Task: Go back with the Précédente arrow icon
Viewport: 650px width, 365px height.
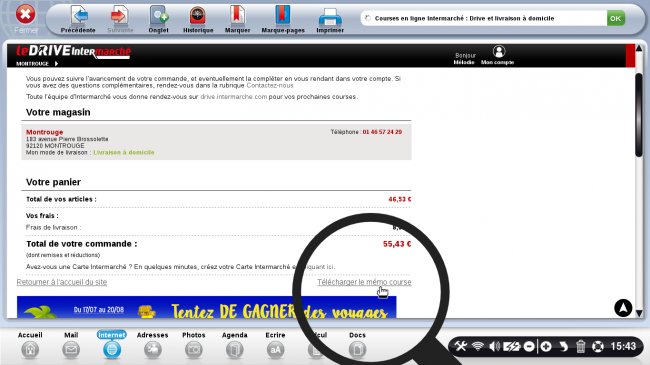Action: coord(79,16)
